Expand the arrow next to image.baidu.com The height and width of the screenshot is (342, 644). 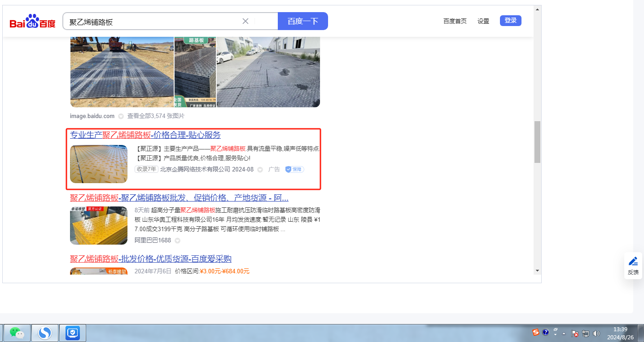tap(121, 116)
